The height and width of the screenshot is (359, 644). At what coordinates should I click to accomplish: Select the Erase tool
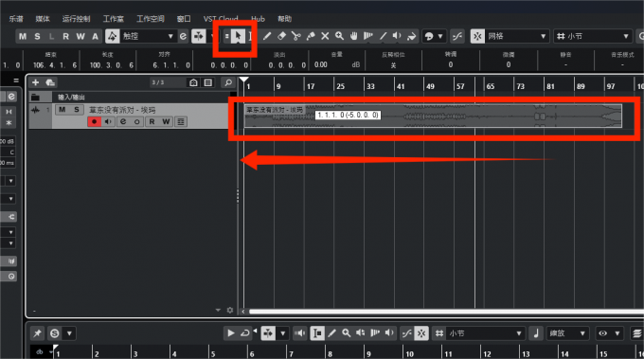point(281,36)
